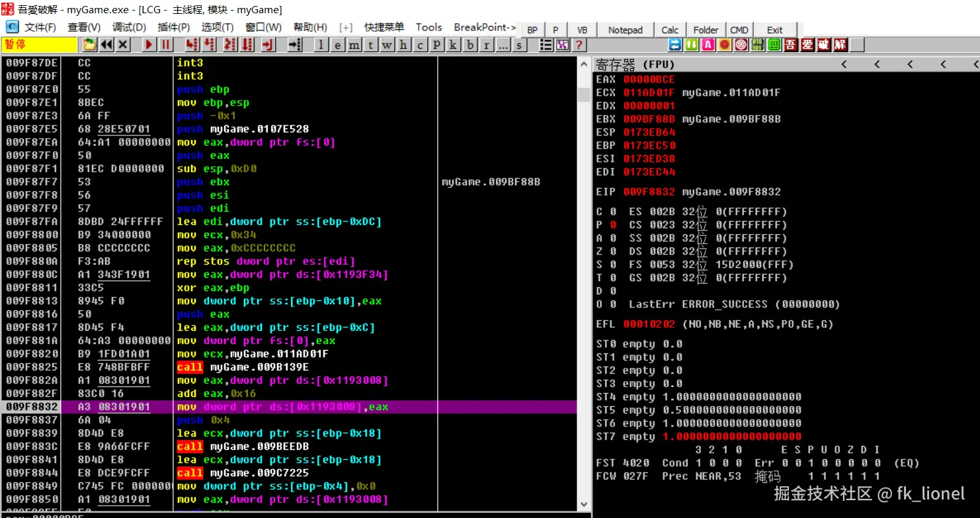Open the Memory Map with the 'm' button
The image size is (980, 518).
click(354, 44)
